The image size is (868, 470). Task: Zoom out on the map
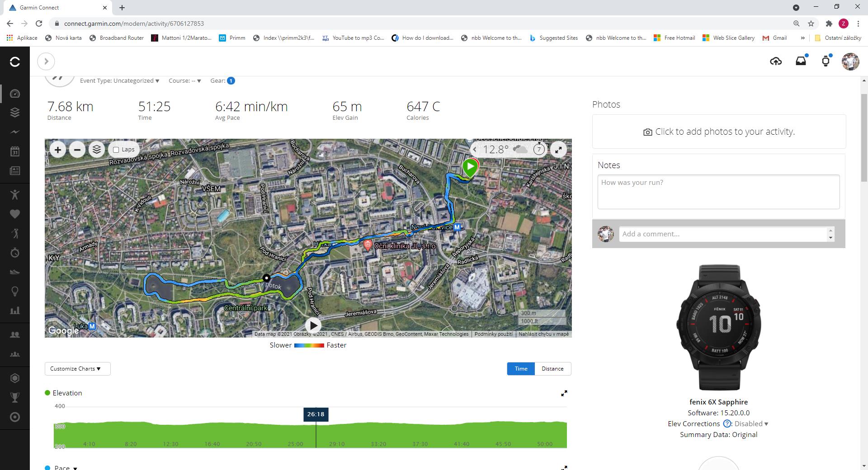pos(77,150)
